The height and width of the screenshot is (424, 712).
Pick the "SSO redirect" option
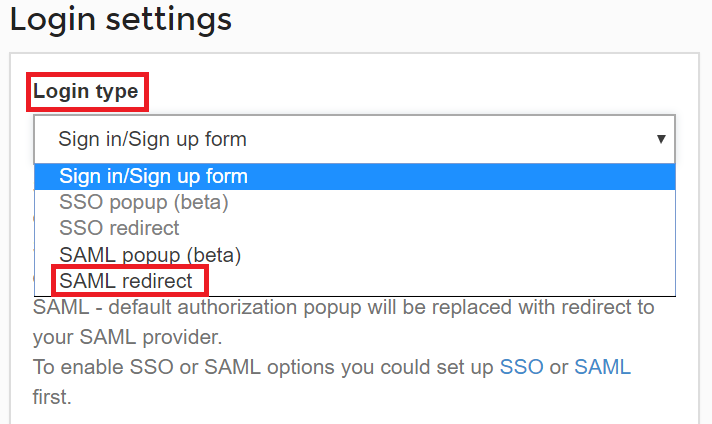pos(119,228)
